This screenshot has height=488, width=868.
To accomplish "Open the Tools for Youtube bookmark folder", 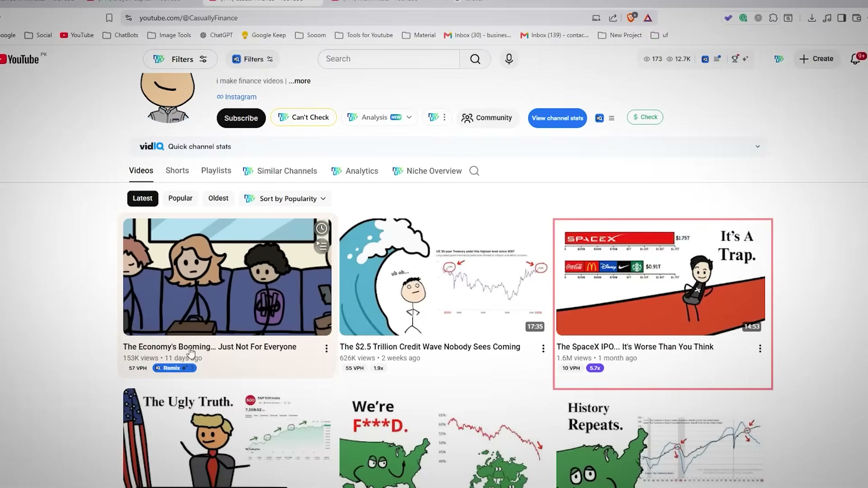I will (364, 35).
